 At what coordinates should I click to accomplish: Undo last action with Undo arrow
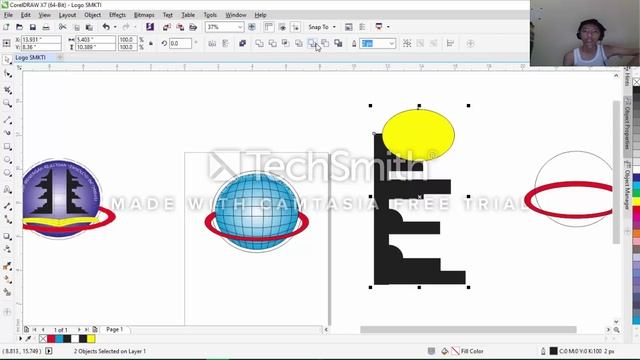(106, 27)
